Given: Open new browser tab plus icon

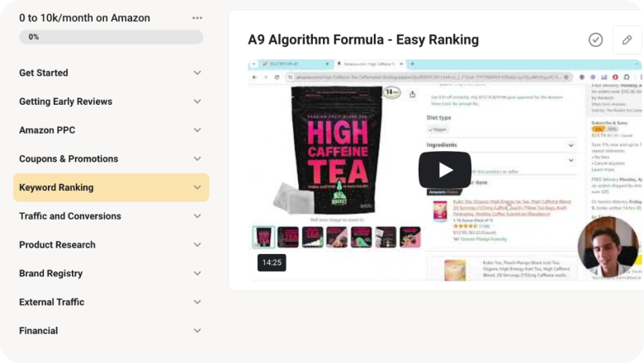Looking at the screenshot, I should [412, 64].
